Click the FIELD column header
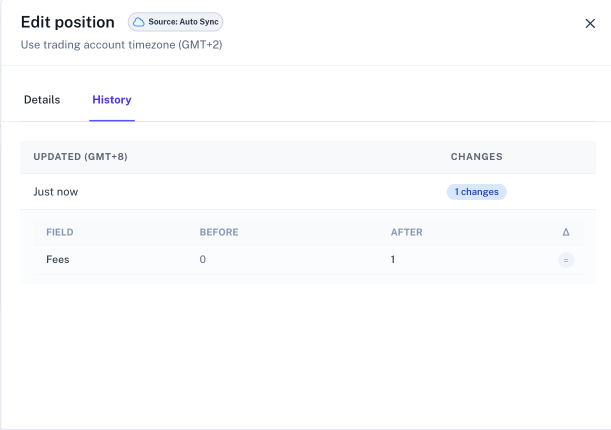This screenshot has width=611, height=430. pyautogui.click(x=60, y=232)
